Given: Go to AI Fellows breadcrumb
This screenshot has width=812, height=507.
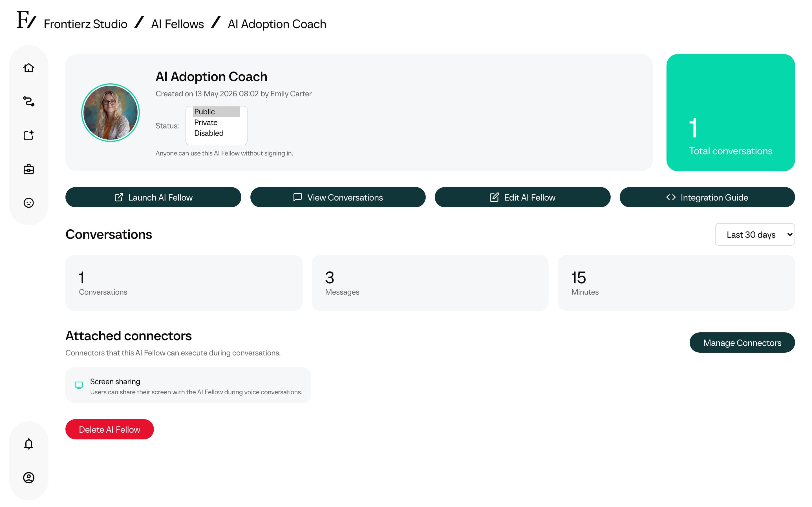Looking at the screenshot, I should click(177, 24).
